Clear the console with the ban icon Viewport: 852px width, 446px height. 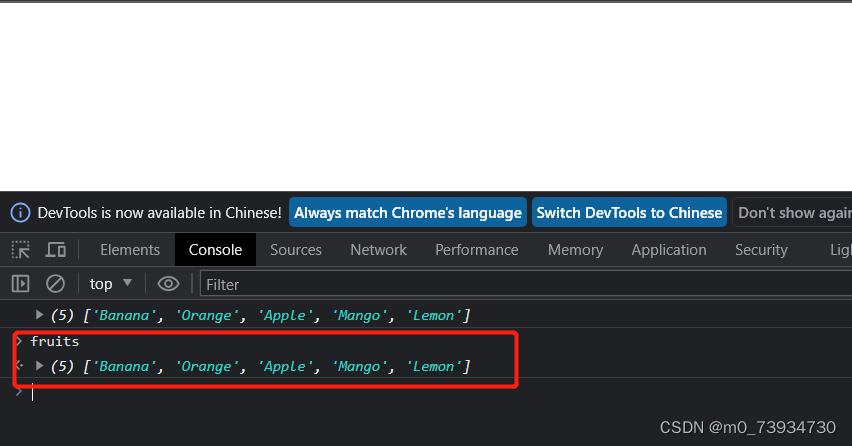tap(55, 284)
